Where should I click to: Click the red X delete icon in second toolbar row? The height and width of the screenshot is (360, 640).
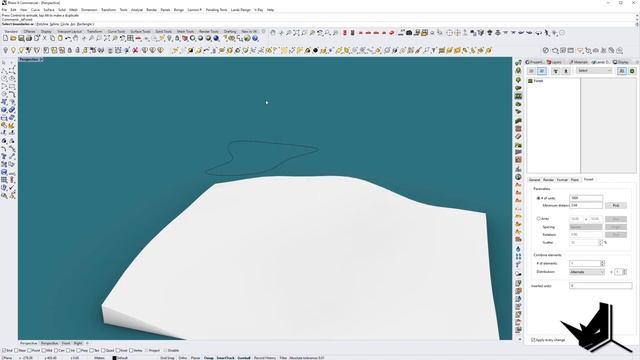pos(135,51)
